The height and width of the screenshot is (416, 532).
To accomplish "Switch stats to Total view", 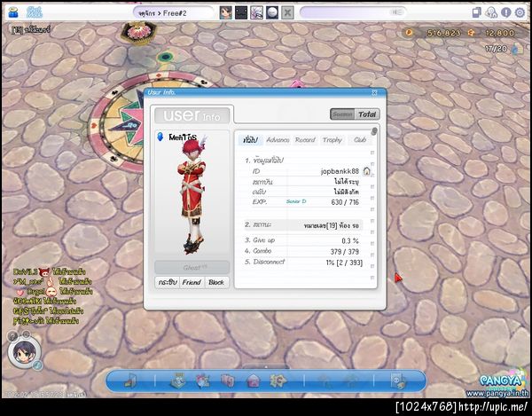I will click(367, 114).
